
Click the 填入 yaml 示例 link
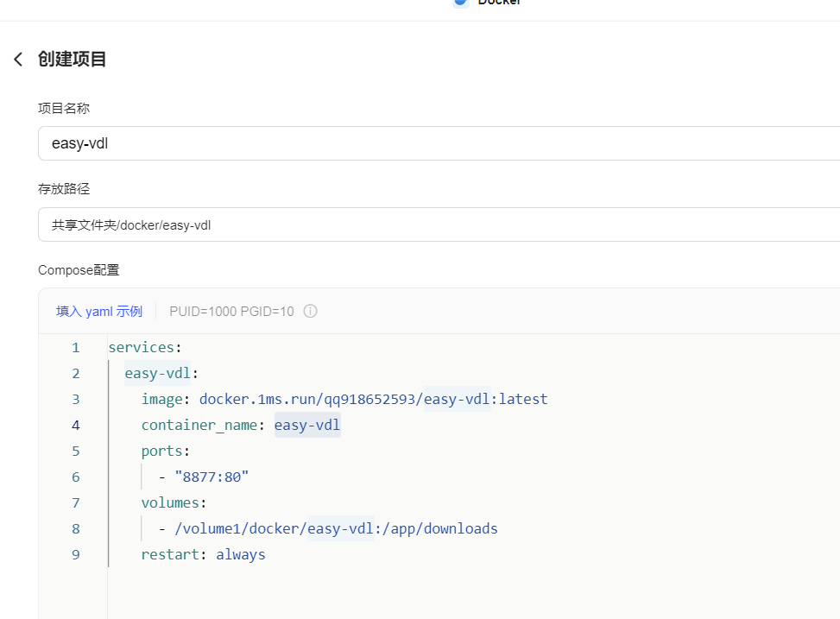99,311
